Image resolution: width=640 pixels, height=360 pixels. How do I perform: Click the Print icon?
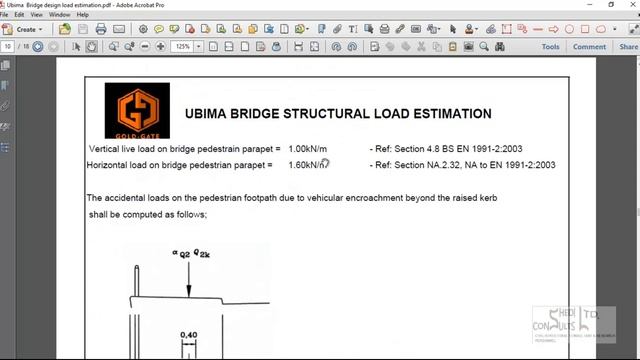101,29
